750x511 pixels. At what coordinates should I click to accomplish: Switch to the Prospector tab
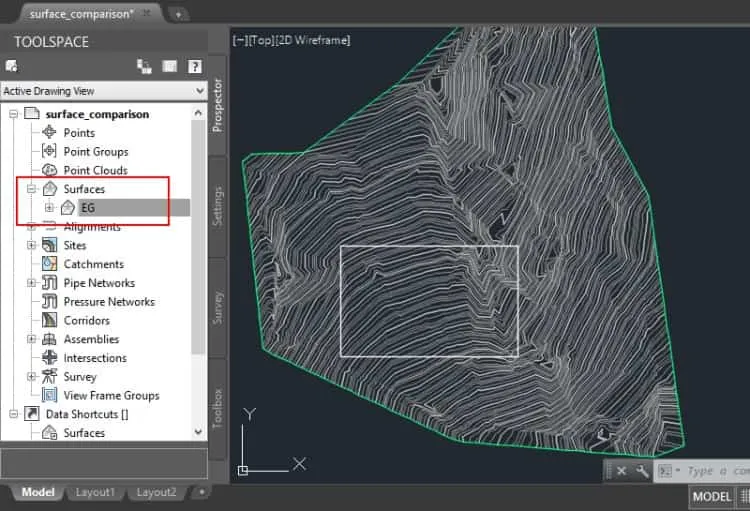(218, 105)
